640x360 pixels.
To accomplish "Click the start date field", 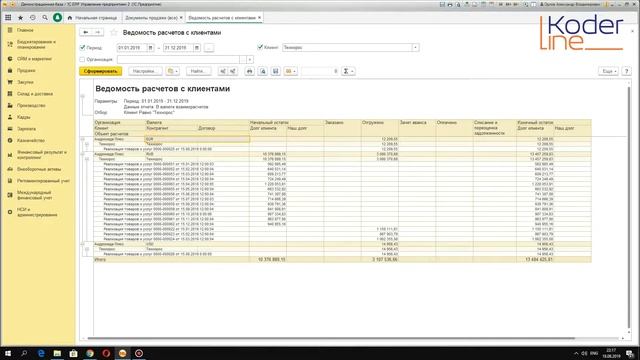I will tap(132, 48).
